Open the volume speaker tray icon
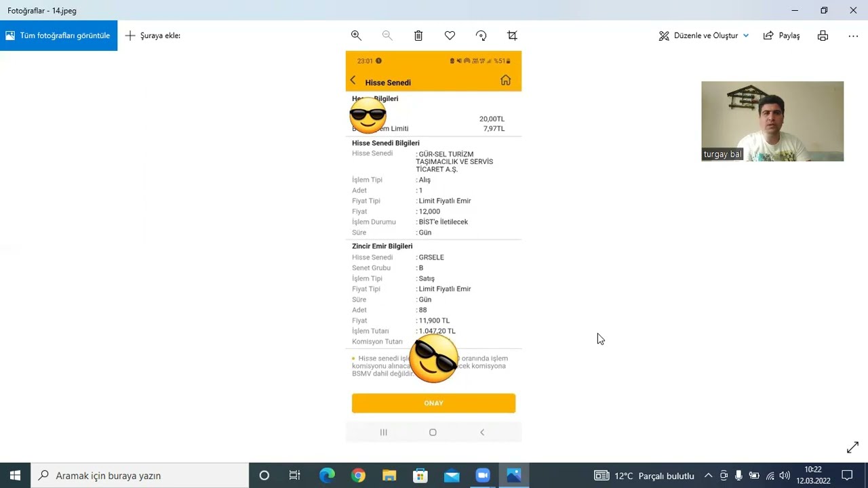 coord(785,476)
